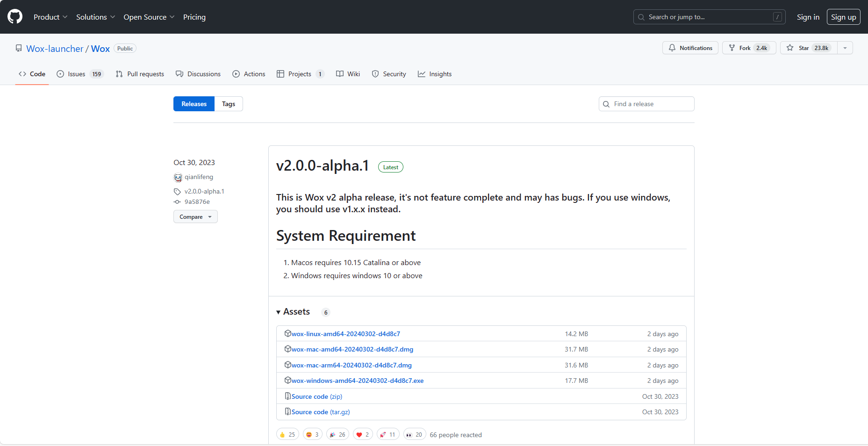This screenshot has width=868, height=446.
Task: Click the Latest release badge
Action: point(391,167)
